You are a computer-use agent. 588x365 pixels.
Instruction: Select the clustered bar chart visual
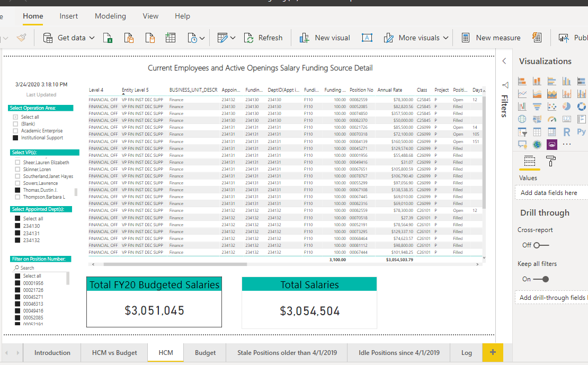(x=551, y=81)
